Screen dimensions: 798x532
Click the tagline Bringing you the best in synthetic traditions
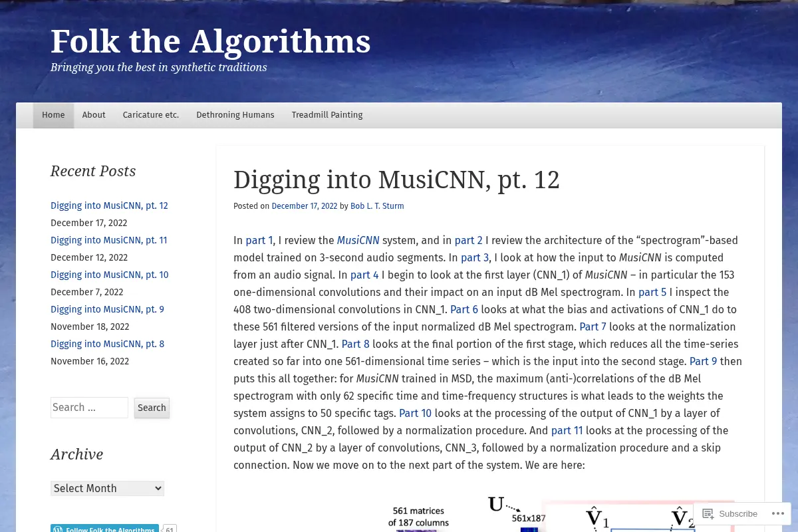click(x=159, y=67)
